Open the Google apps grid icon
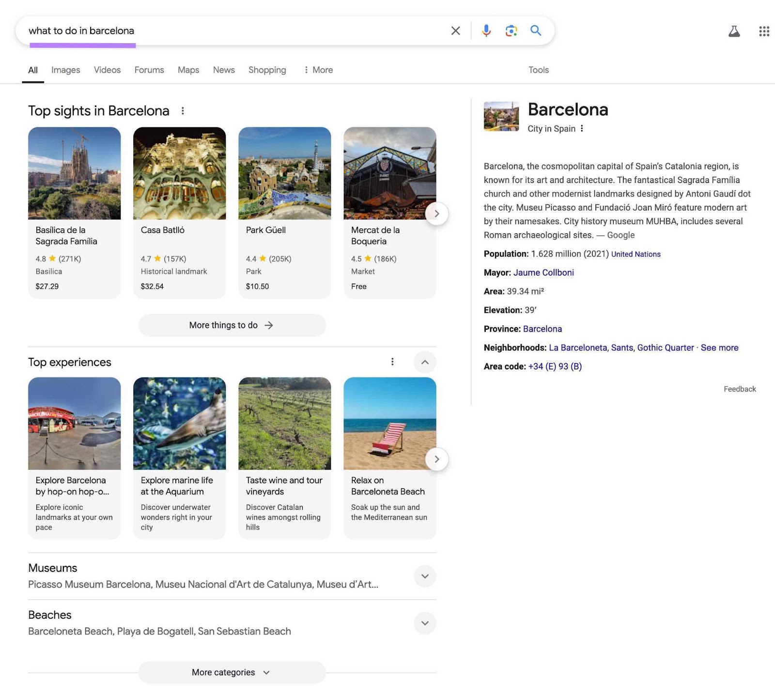 click(x=764, y=31)
